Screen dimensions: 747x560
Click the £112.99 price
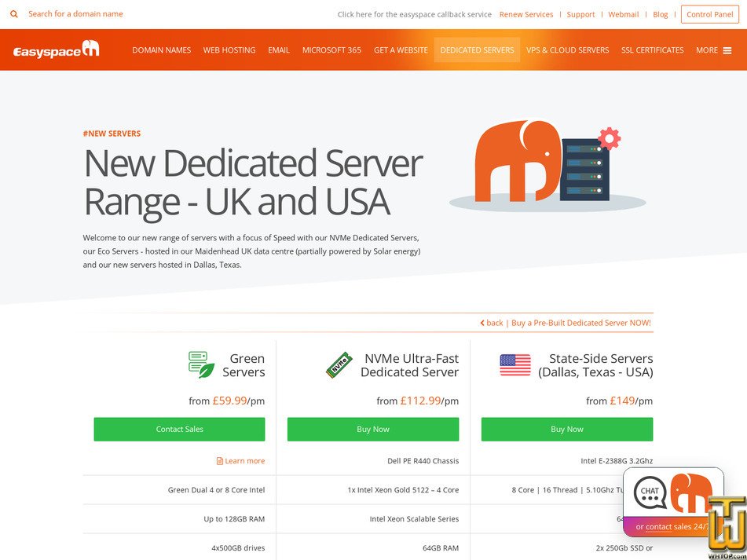(x=421, y=401)
